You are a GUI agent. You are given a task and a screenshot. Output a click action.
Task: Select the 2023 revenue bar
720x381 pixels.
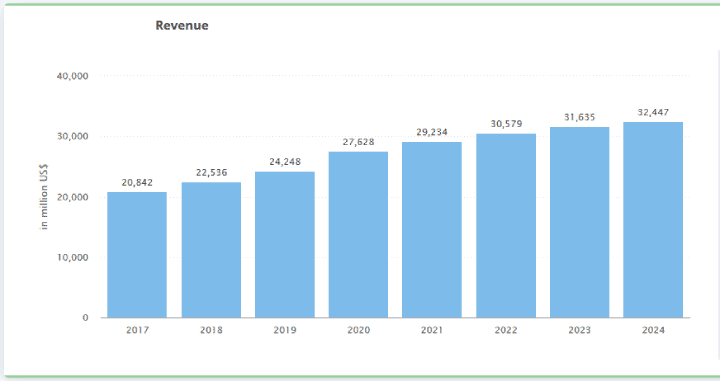click(579, 222)
